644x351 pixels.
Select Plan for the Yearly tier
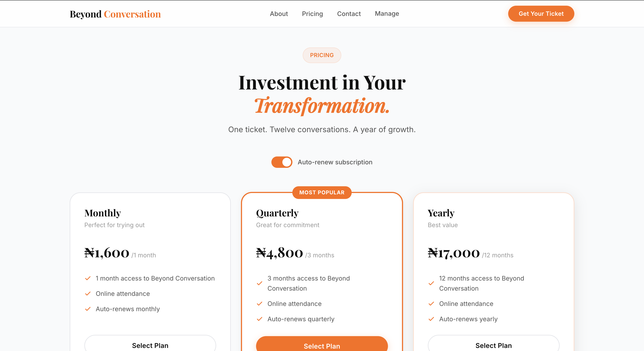494,345
